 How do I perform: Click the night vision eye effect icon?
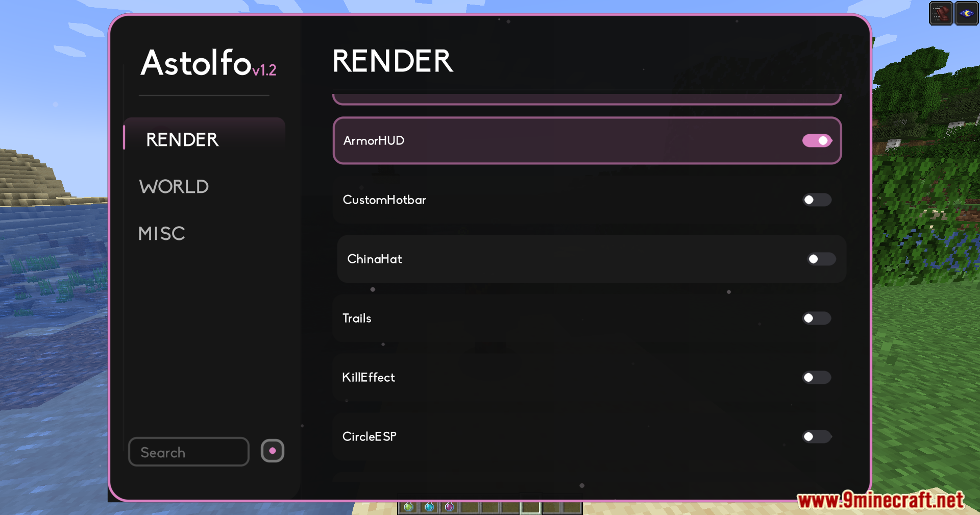[x=966, y=14]
